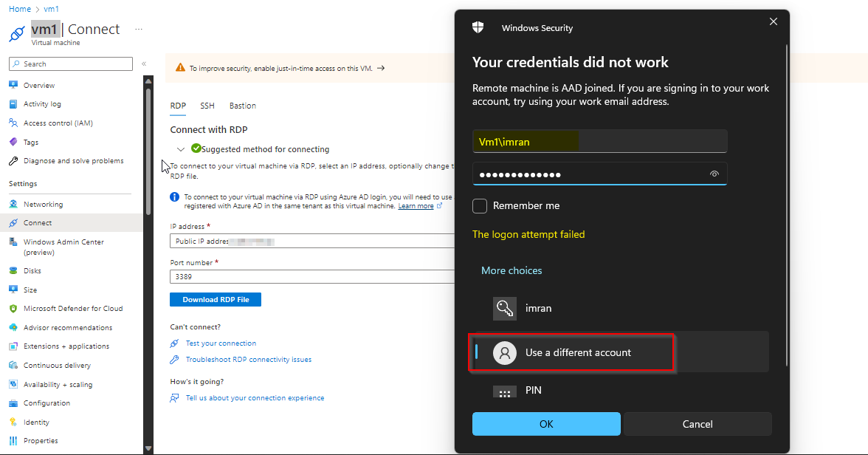The image size is (868, 455).
Task: Click the Connect icon in sidebar
Action: (x=13, y=223)
